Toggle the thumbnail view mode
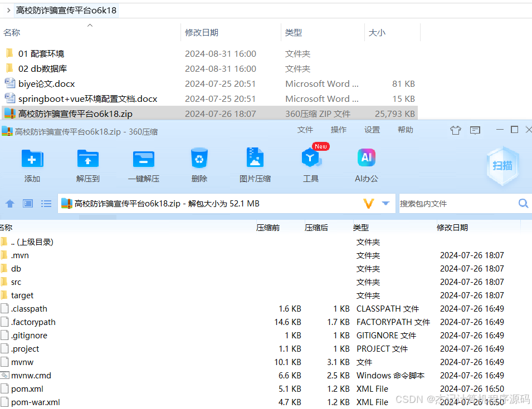This screenshot has width=532, height=409. coord(27,203)
